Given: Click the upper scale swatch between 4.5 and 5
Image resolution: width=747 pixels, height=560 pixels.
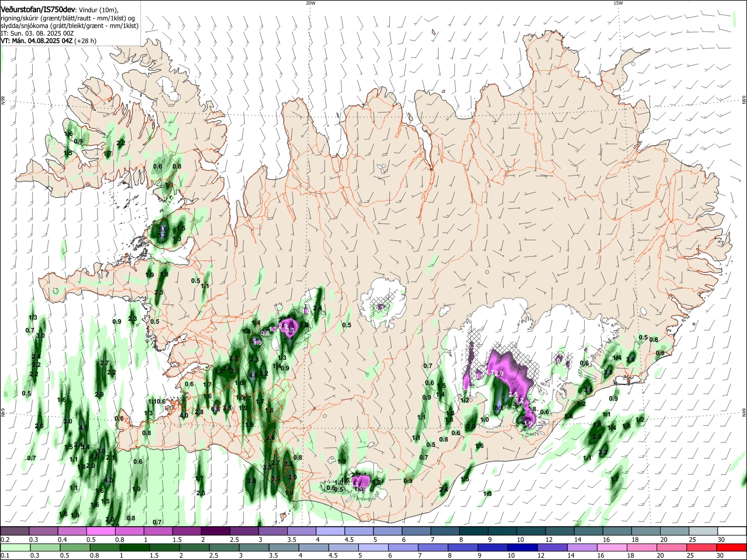Looking at the screenshot, I should tap(359, 531).
